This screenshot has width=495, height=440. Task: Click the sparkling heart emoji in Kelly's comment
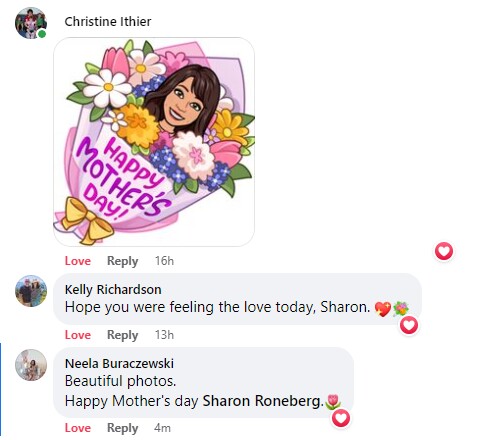point(383,308)
